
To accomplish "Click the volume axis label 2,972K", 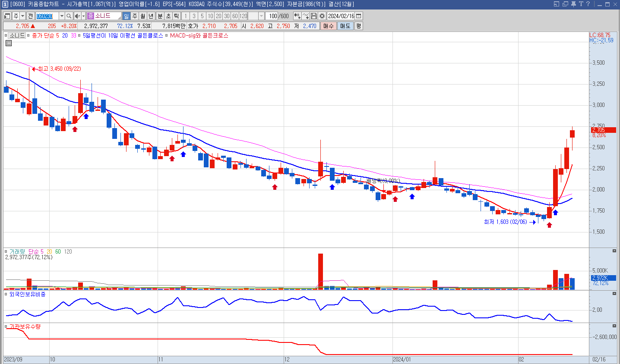I will tap(604, 278).
